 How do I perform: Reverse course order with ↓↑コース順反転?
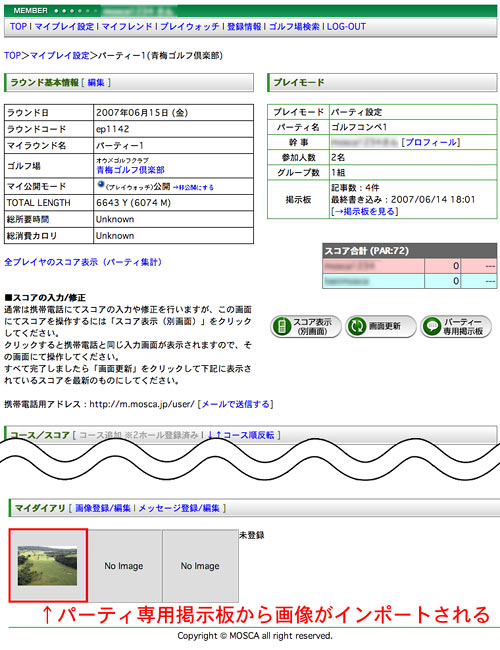coord(241,435)
